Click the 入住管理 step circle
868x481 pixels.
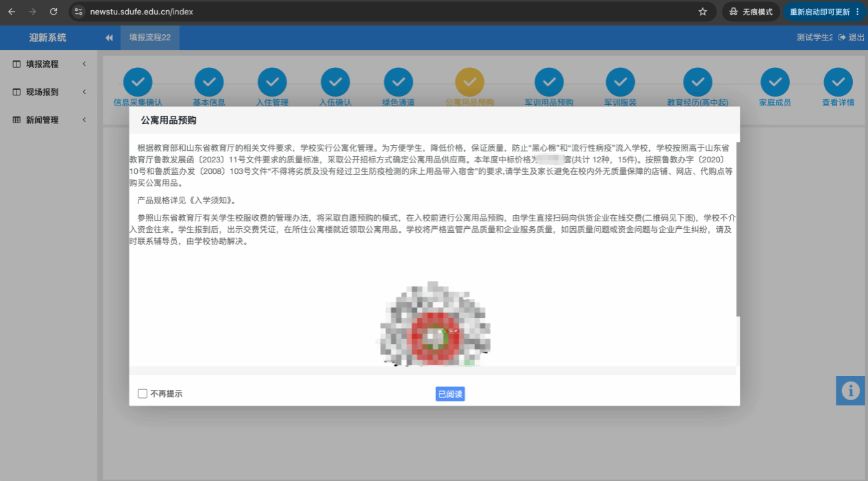[x=272, y=82]
